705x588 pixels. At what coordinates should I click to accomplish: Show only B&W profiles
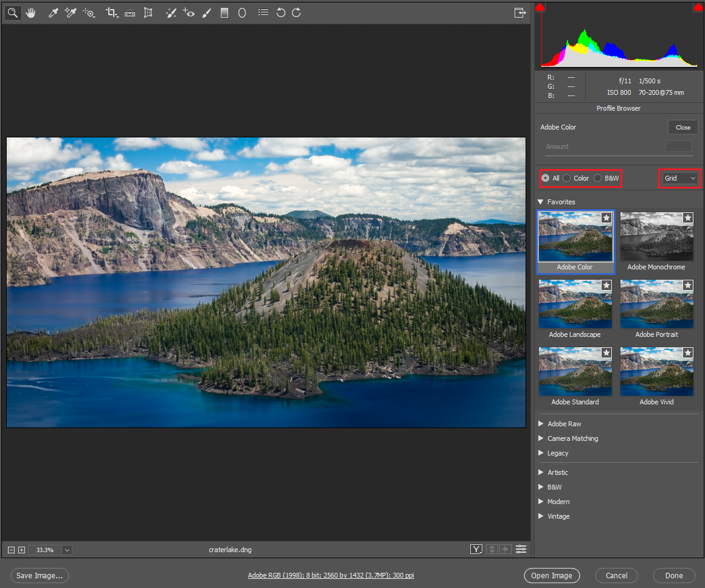coord(597,178)
